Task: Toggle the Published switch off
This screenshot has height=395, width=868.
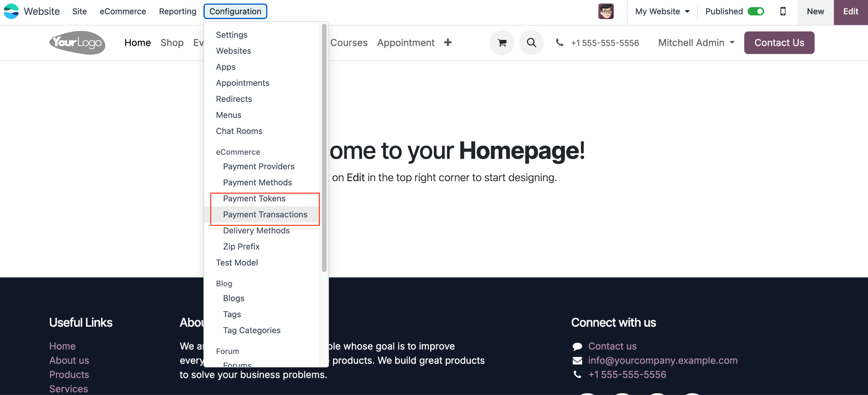Action: pyautogui.click(x=756, y=11)
